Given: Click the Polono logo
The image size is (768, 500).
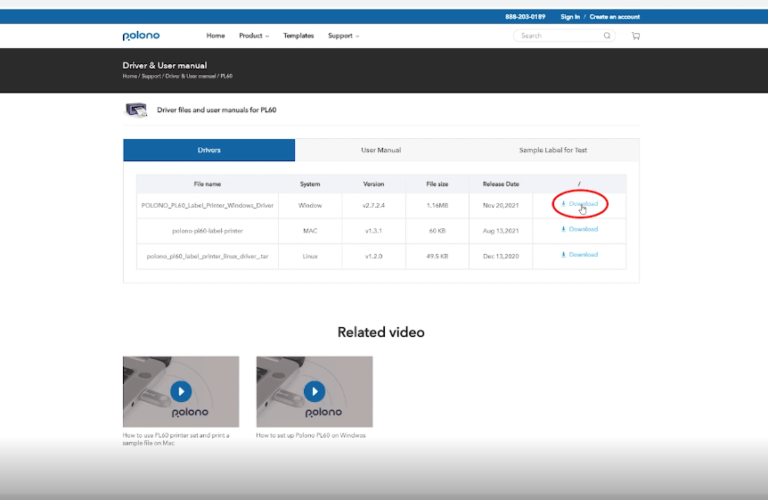Looking at the screenshot, I should click(x=141, y=36).
